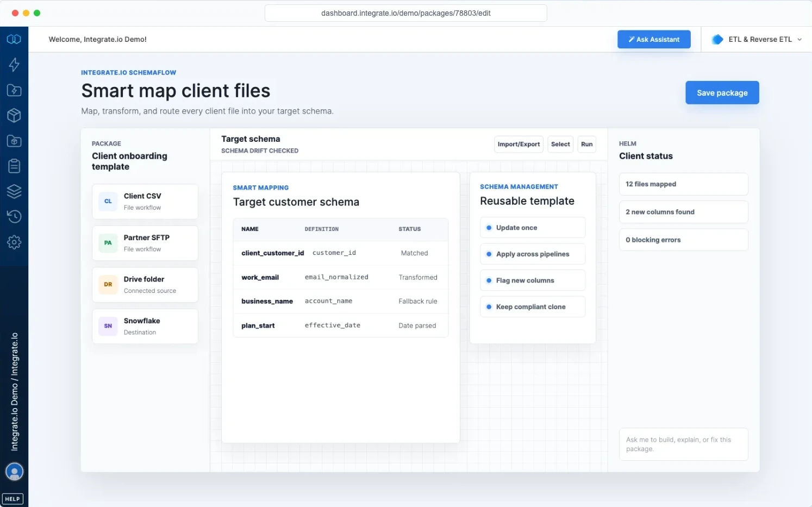This screenshot has width=812, height=507.
Task: Click '2 new columns found' status
Action: click(x=684, y=212)
